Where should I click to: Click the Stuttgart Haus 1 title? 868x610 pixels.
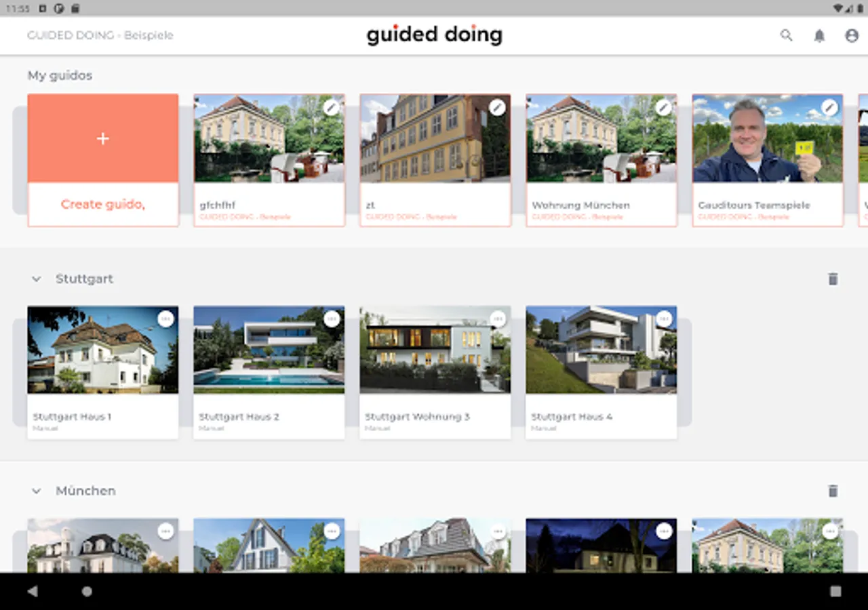point(73,417)
